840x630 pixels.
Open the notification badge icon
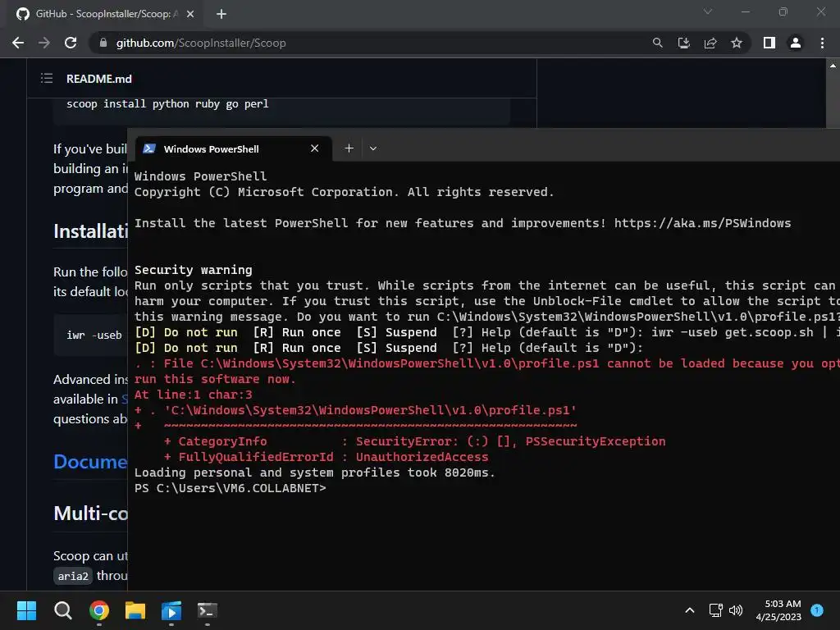817,610
